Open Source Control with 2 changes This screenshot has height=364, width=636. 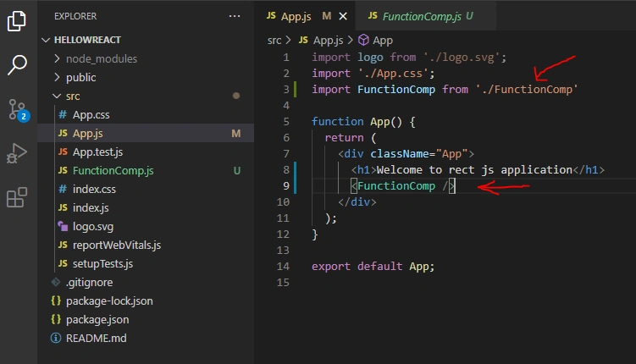point(19,110)
